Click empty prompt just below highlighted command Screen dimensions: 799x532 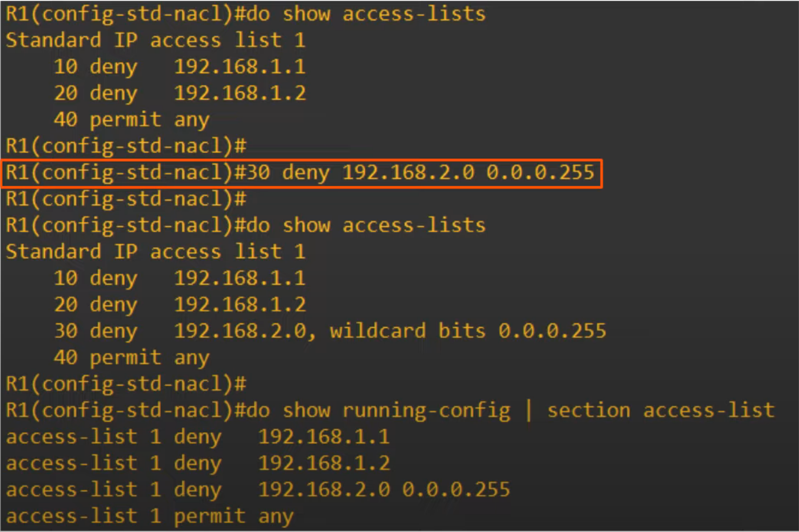click(x=126, y=199)
